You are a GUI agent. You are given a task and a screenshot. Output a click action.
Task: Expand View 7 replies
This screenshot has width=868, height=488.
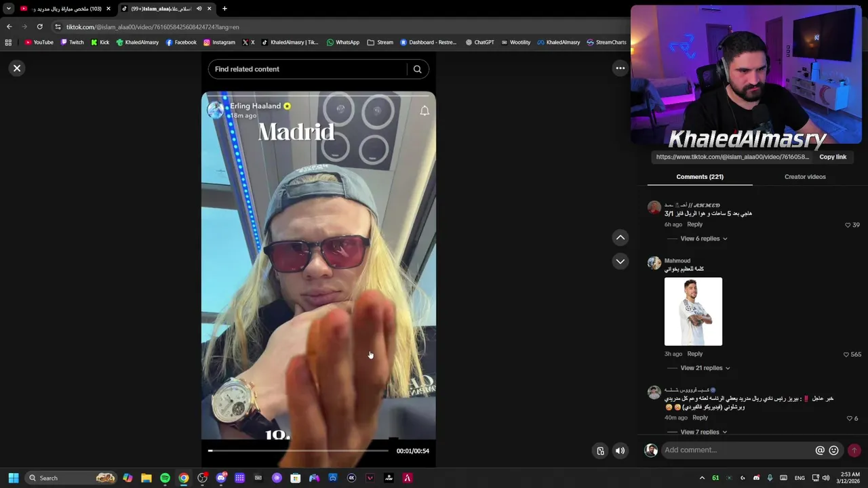pyautogui.click(x=704, y=432)
